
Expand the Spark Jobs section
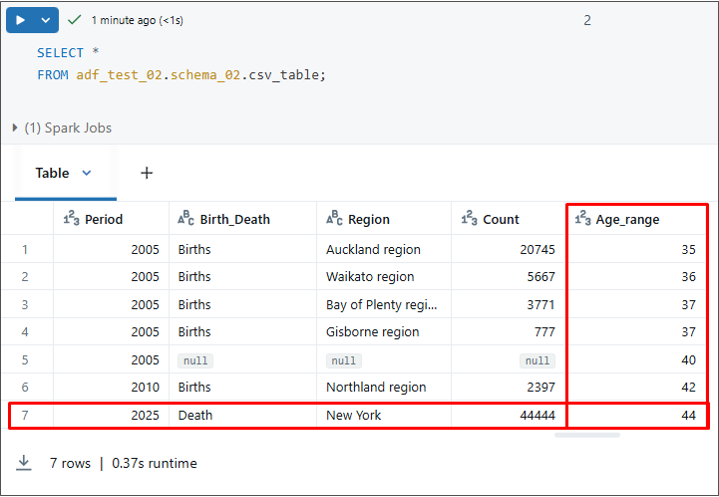tap(15, 128)
